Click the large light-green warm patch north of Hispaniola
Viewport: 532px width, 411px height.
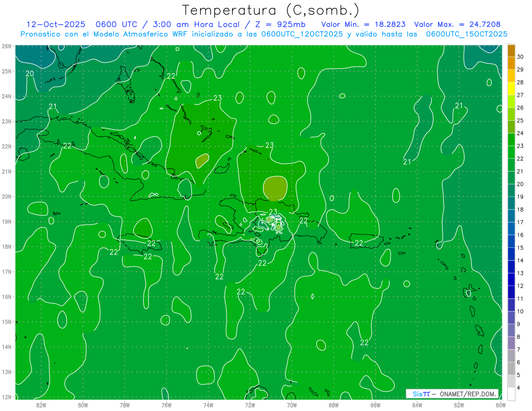click(275, 187)
